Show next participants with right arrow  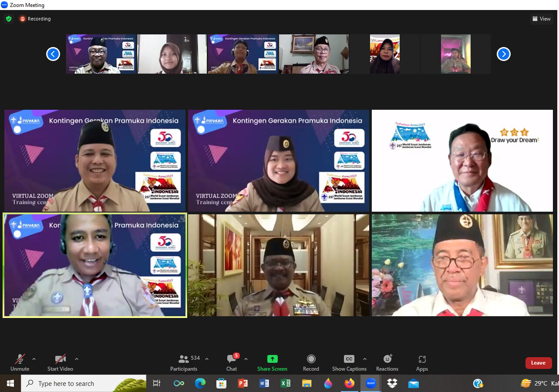click(504, 54)
